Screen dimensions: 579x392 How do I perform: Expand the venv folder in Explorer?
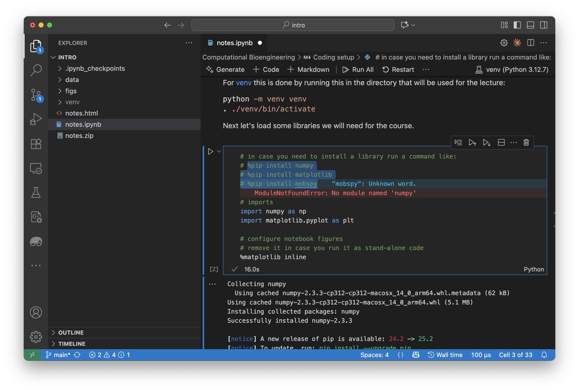click(72, 102)
